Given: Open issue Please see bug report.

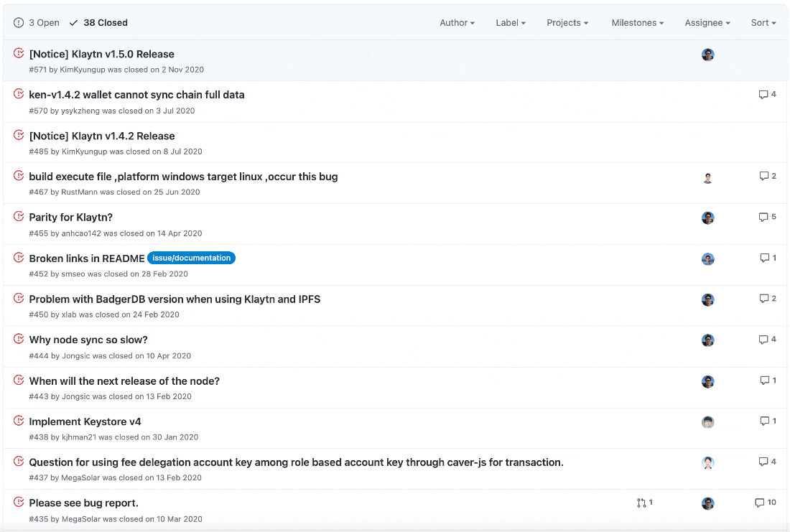Looking at the screenshot, I should [x=83, y=503].
